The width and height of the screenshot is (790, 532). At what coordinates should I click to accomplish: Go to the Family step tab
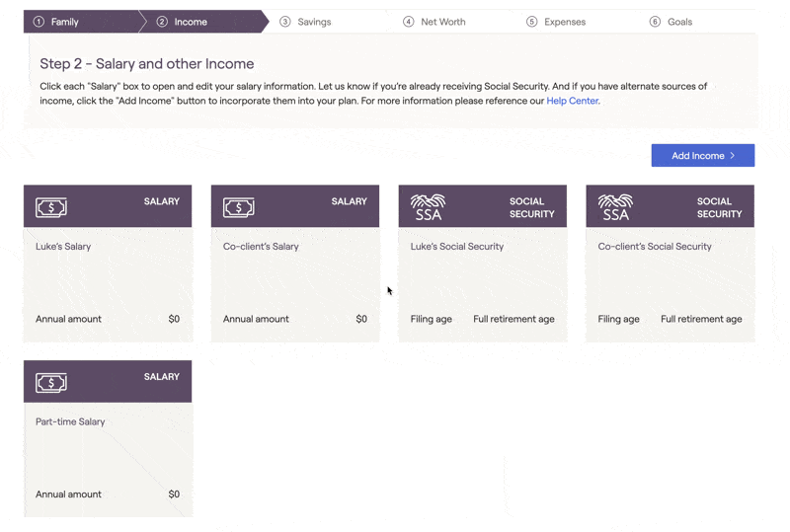pos(81,22)
